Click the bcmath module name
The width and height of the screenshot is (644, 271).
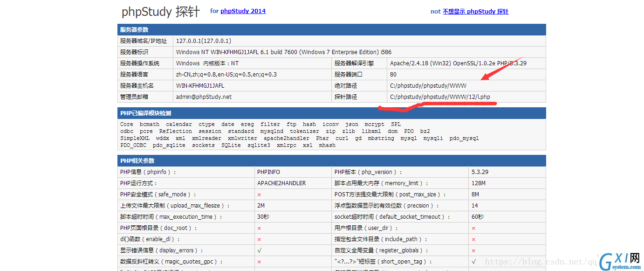click(150, 125)
